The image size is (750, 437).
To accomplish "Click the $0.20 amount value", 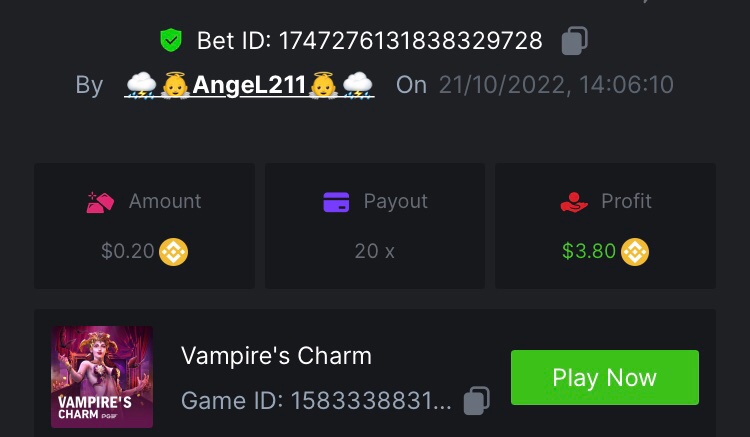I will click(128, 251).
